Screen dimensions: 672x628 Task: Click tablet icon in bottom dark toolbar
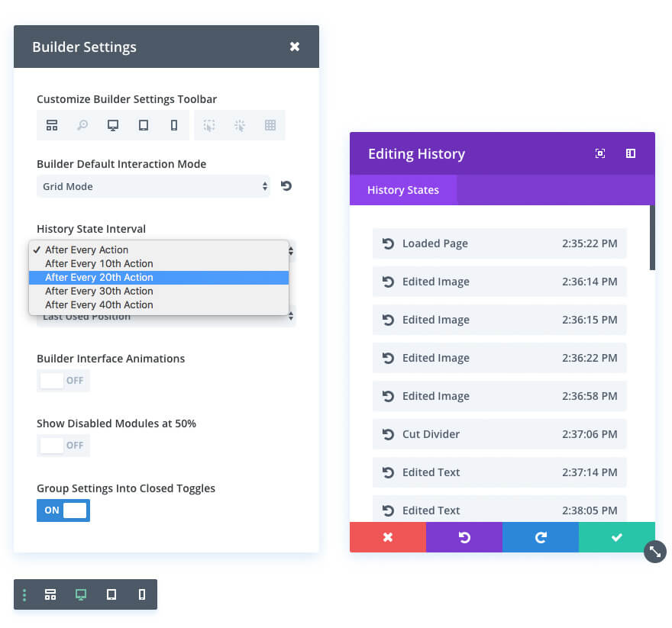111,594
